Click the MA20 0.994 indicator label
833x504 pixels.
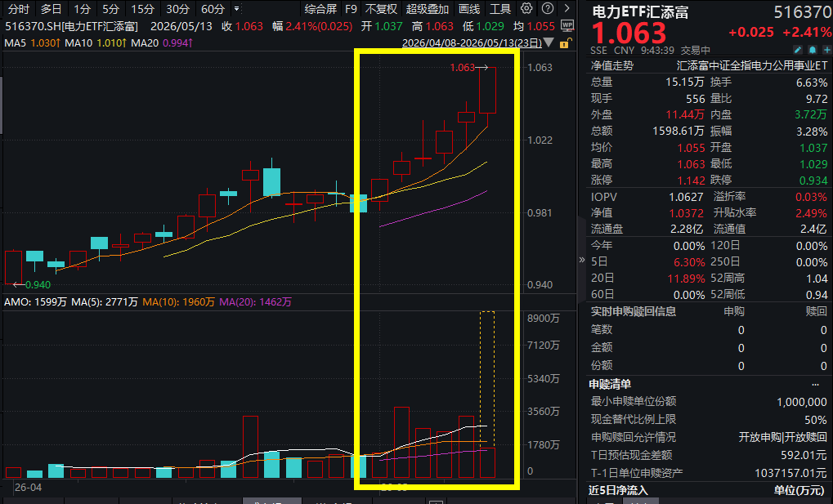point(162,42)
